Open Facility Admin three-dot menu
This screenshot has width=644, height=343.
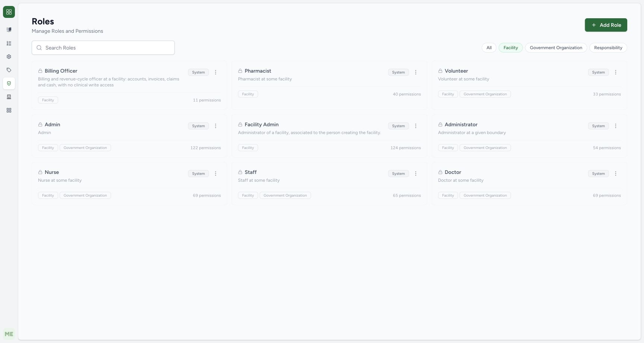click(416, 126)
